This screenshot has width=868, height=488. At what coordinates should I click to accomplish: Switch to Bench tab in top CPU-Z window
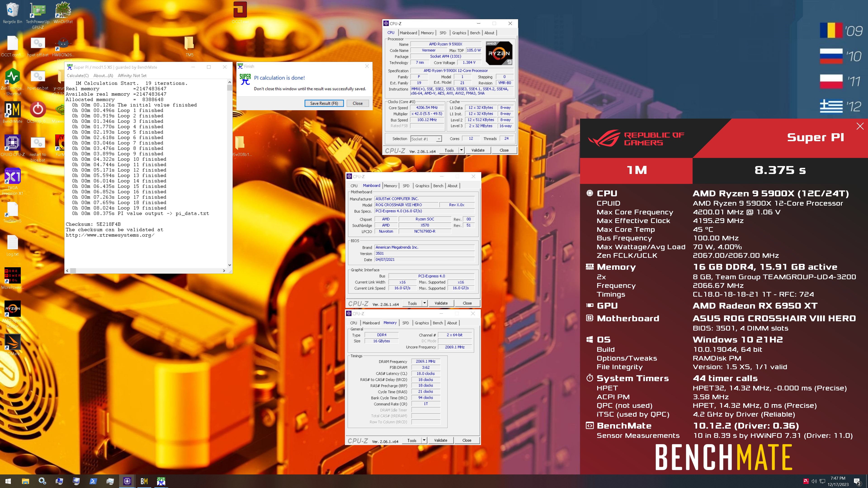click(x=475, y=33)
